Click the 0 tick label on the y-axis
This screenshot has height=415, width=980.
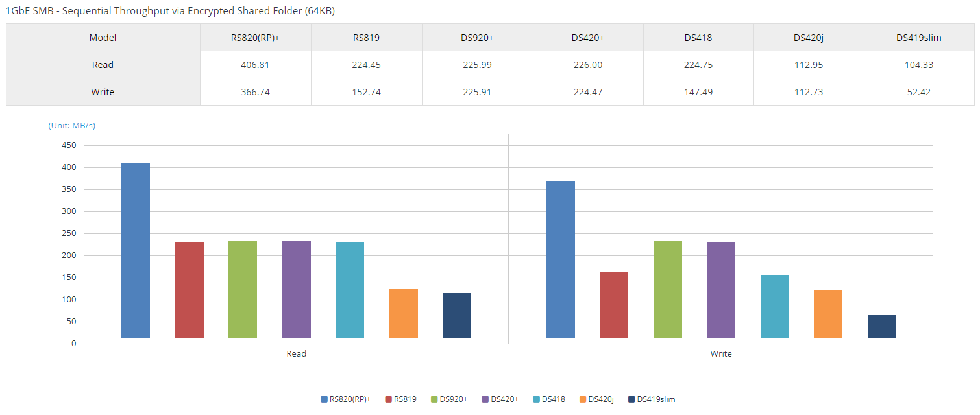[74, 344]
